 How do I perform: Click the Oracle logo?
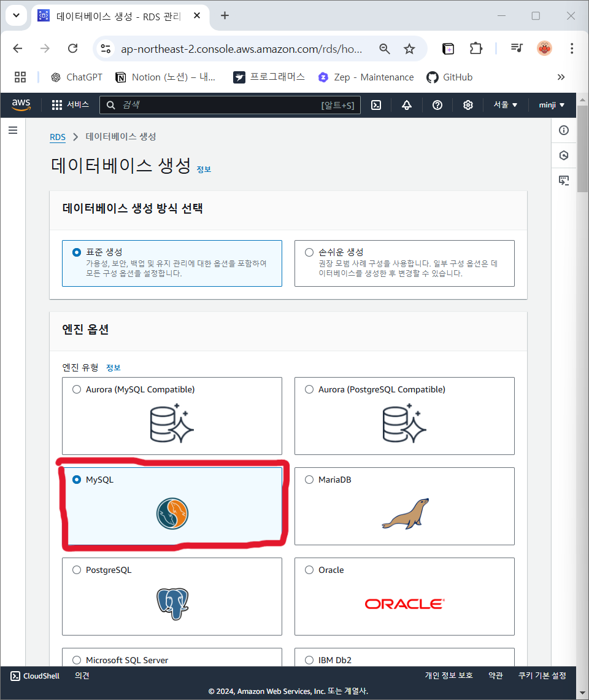point(405,604)
